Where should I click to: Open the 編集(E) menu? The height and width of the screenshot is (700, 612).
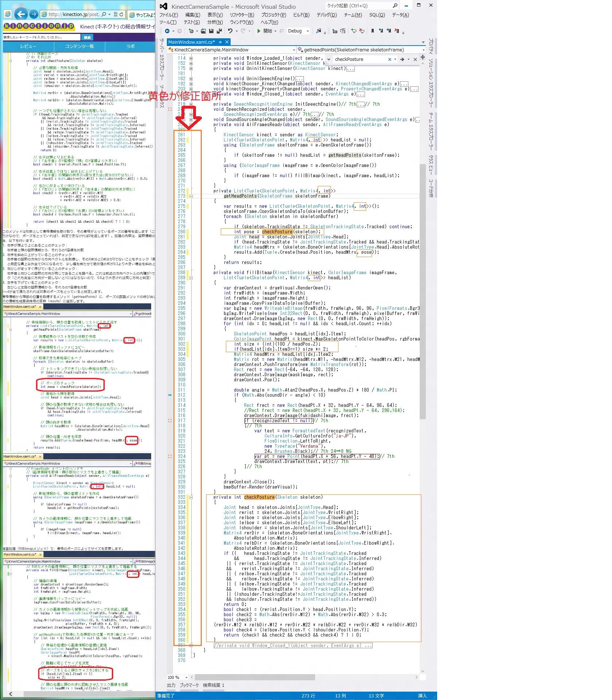[x=193, y=15]
